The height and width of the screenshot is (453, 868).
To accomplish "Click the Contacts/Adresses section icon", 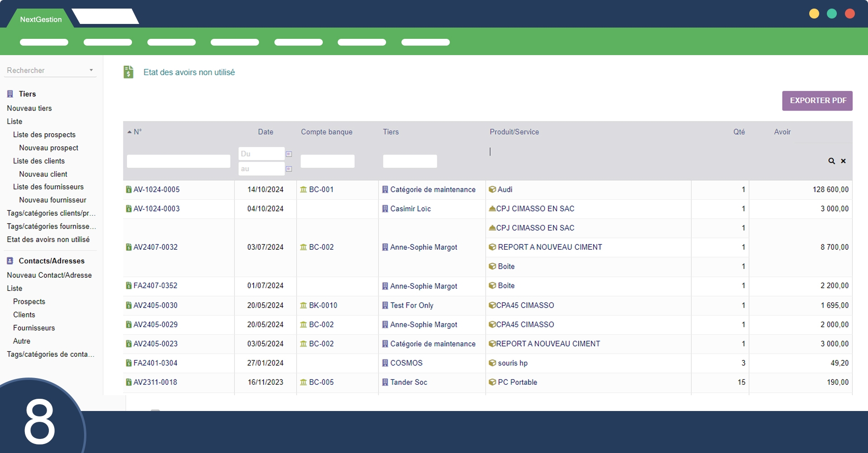I will click(x=10, y=261).
